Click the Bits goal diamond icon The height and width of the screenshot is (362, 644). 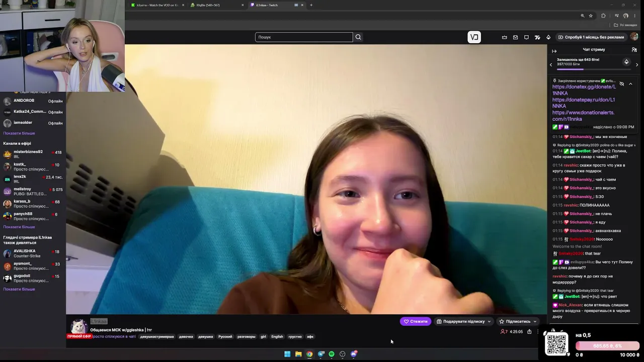626,62
